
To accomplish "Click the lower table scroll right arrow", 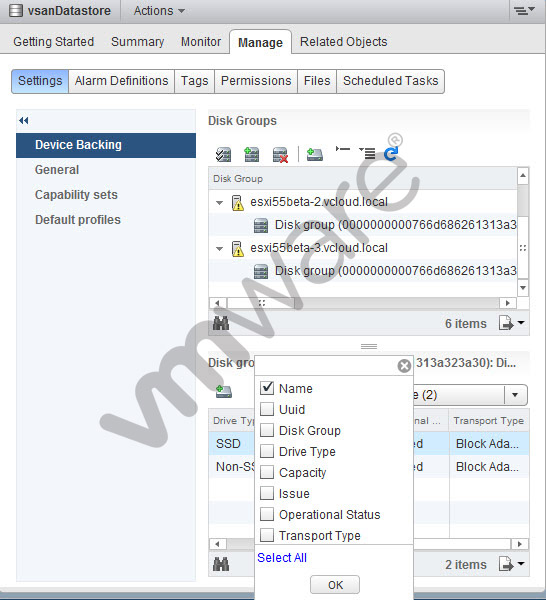I will pos(520,544).
